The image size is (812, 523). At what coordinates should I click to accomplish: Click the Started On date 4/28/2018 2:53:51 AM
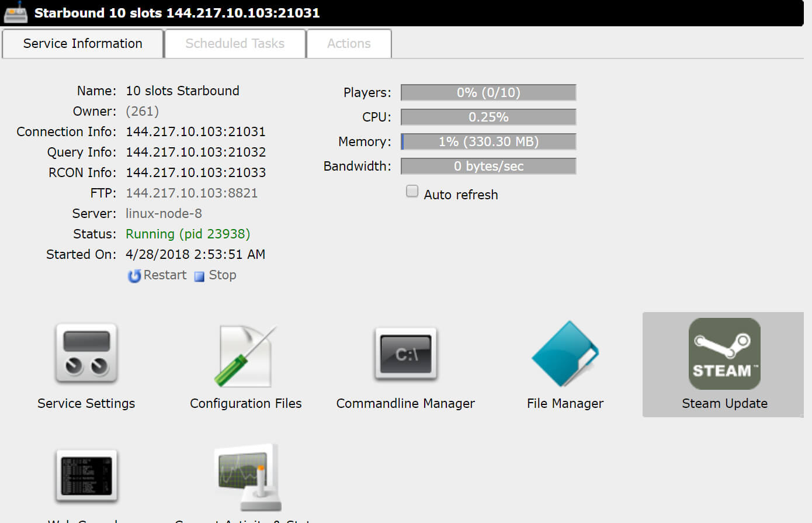click(x=195, y=254)
